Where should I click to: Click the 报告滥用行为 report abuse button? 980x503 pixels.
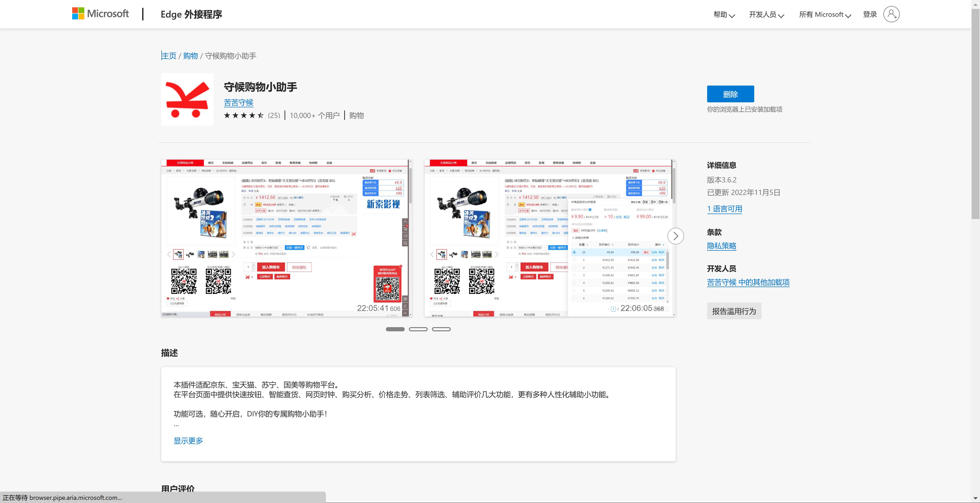pos(734,311)
